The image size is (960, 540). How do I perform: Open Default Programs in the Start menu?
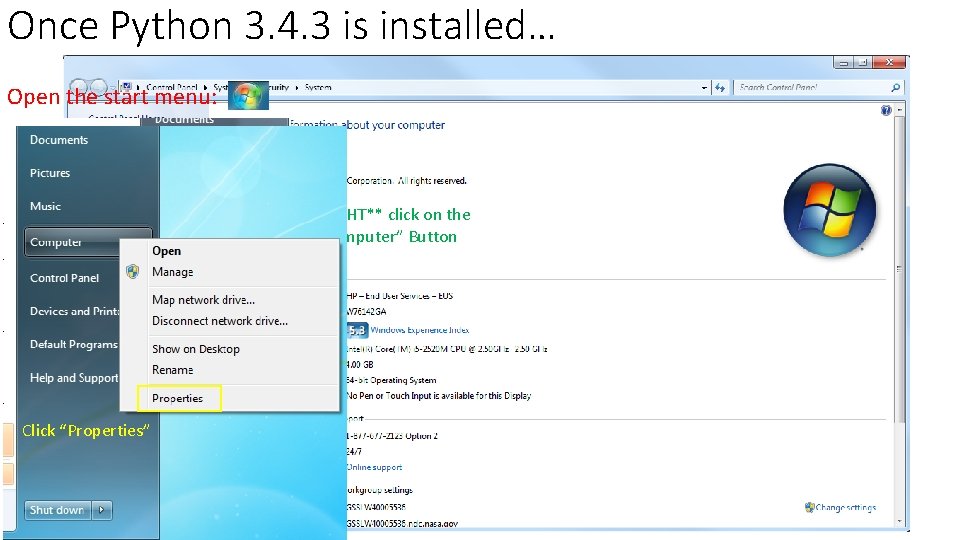(73, 344)
